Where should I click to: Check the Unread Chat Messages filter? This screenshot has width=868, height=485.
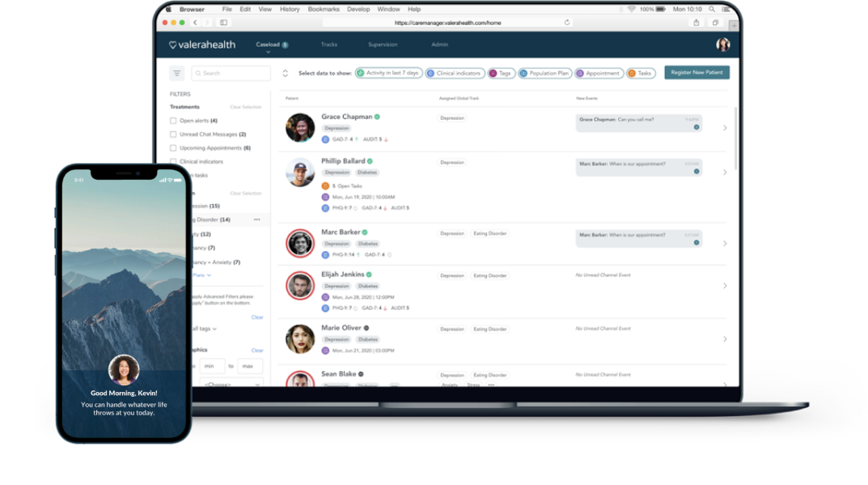(x=173, y=134)
